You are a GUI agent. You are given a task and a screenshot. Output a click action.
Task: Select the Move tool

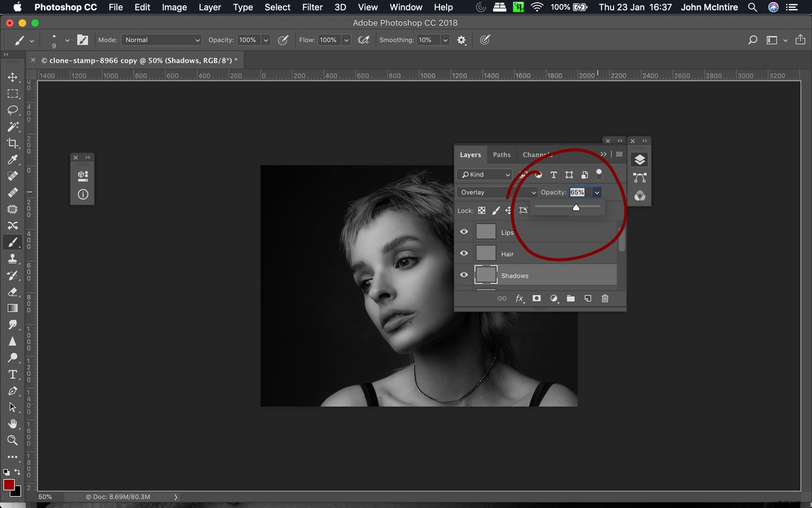click(13, 77)
